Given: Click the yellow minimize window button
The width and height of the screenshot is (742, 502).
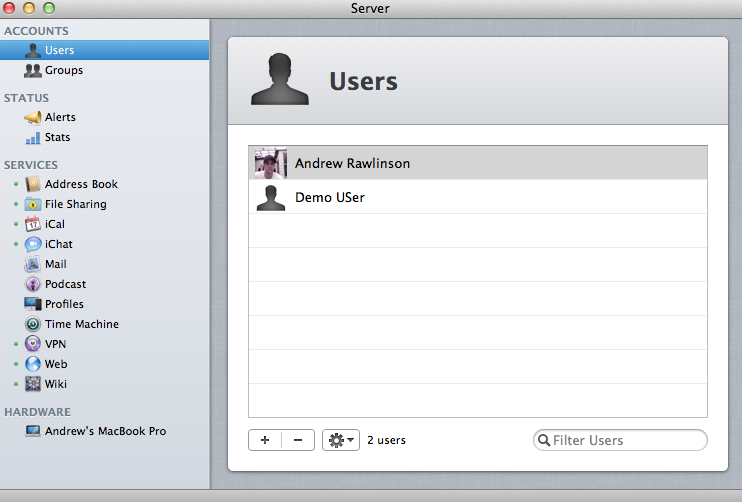Looking at the screenshot, I should (x=29, y=8).
